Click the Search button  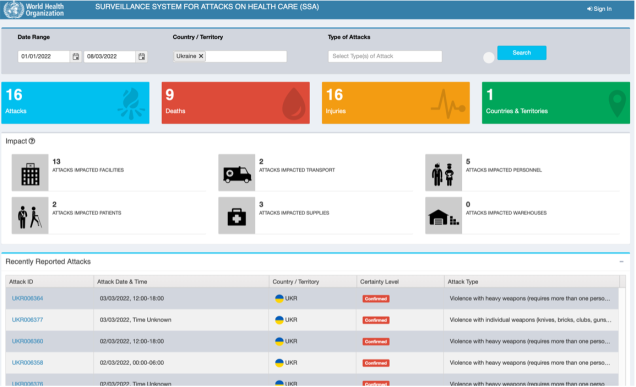[x=522, y=53]
